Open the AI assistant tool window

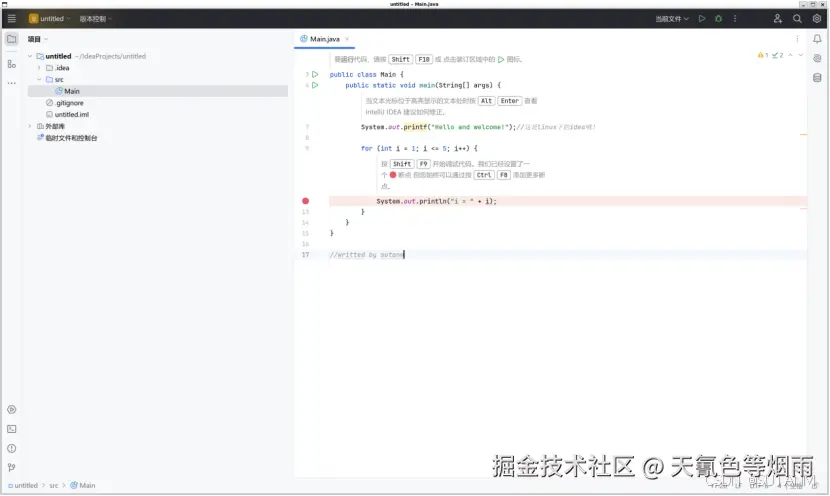pos(817,58)
